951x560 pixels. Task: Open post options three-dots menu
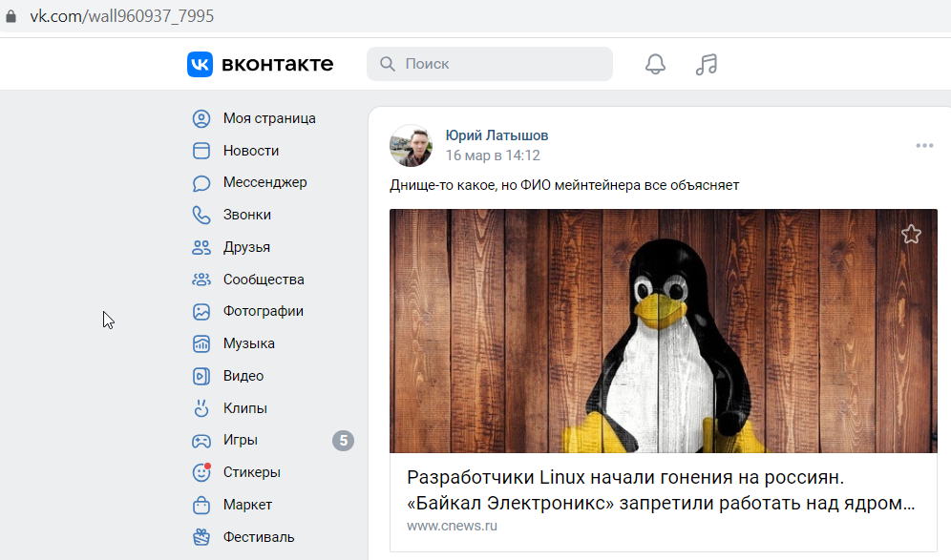pyautogui.click(x=924, y=145)
